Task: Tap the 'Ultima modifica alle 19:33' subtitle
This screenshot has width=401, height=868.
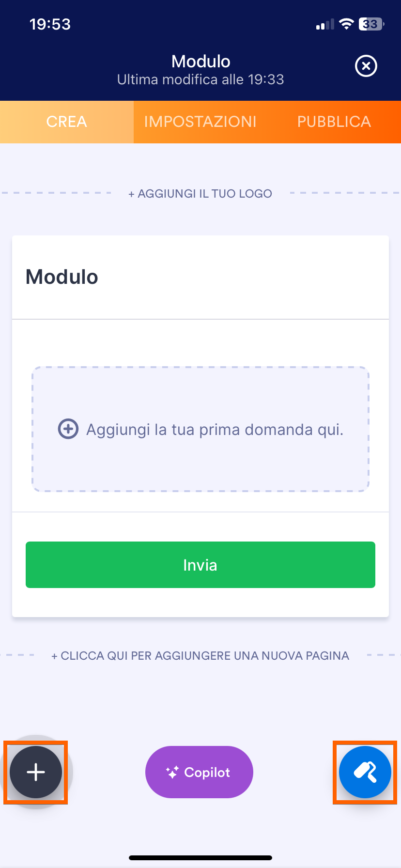Action: coord(200,79)
